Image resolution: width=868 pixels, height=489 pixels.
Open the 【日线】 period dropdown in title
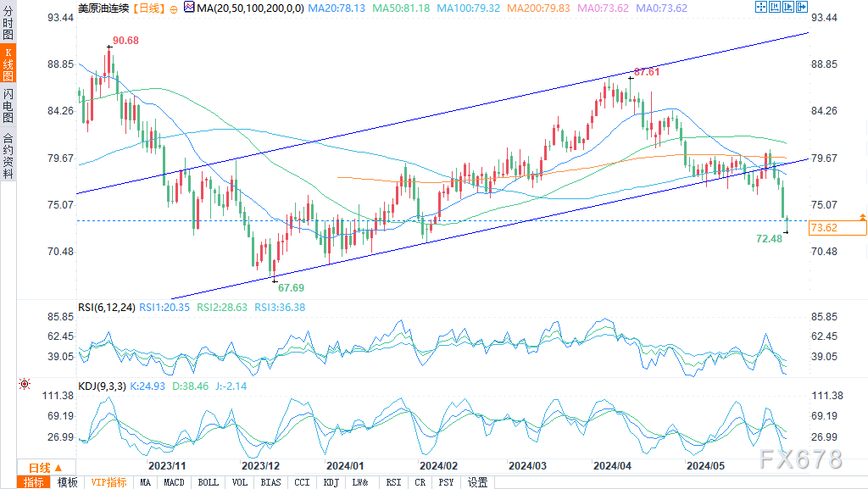point(148,8)
